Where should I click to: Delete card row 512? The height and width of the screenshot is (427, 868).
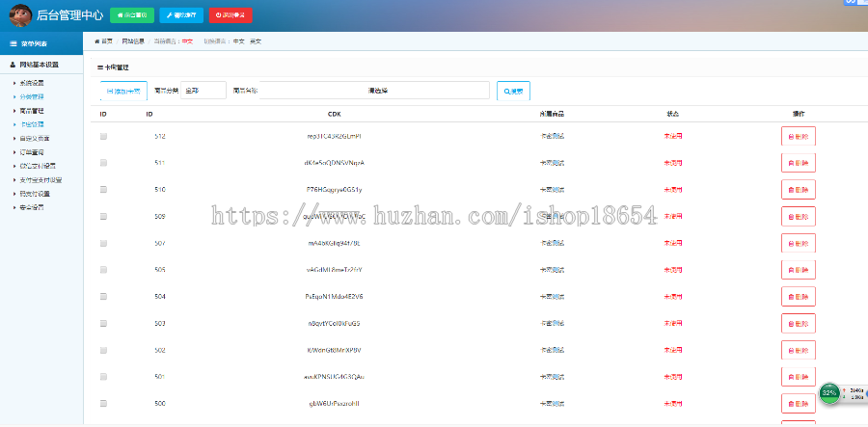pos(799,136)
